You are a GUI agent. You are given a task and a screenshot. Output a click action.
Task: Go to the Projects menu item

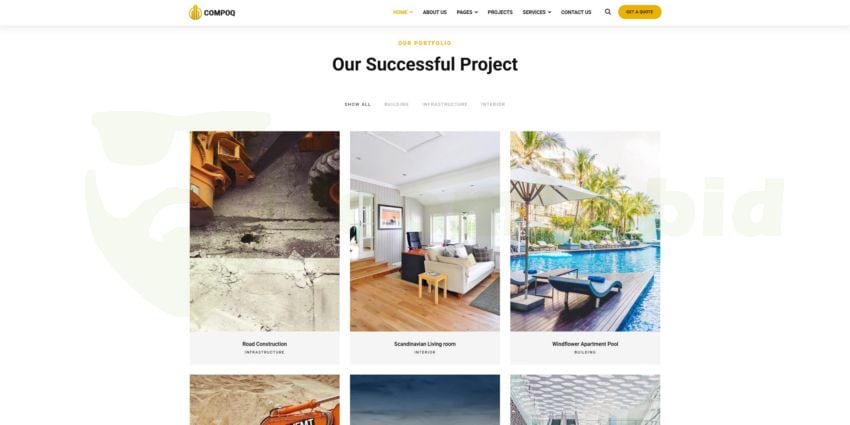pyautogui.click(x=500, y=12)
